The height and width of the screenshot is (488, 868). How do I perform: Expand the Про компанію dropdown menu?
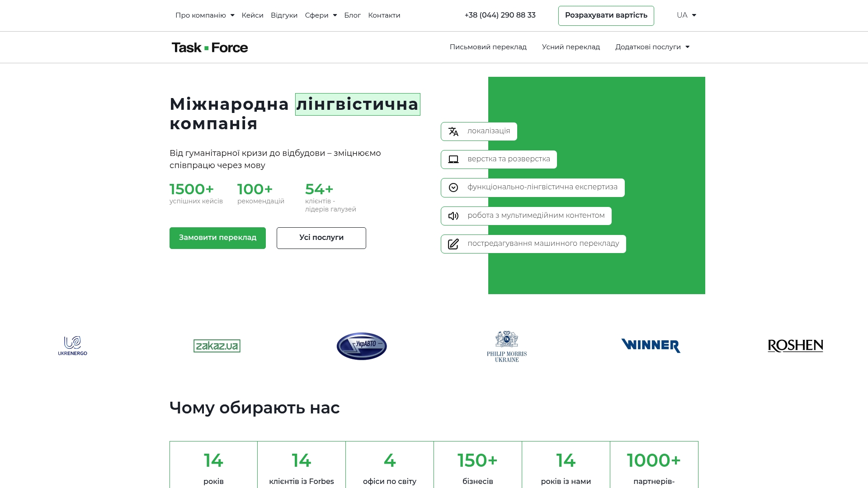(205, 15)
